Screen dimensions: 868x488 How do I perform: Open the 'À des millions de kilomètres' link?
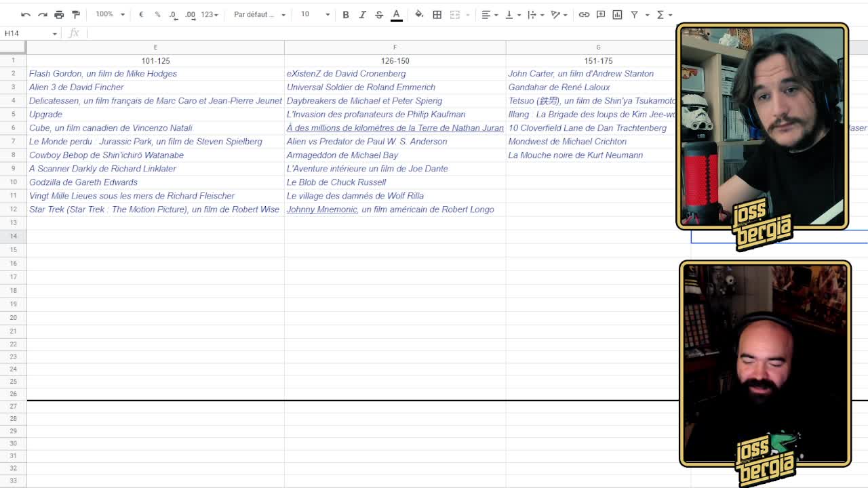click(395, 128)
